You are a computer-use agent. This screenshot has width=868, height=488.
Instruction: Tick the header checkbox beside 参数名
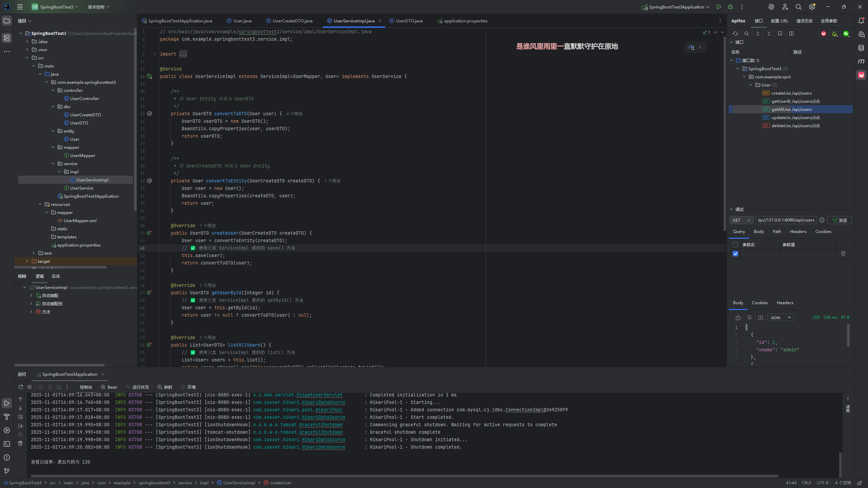pos(735,245)
